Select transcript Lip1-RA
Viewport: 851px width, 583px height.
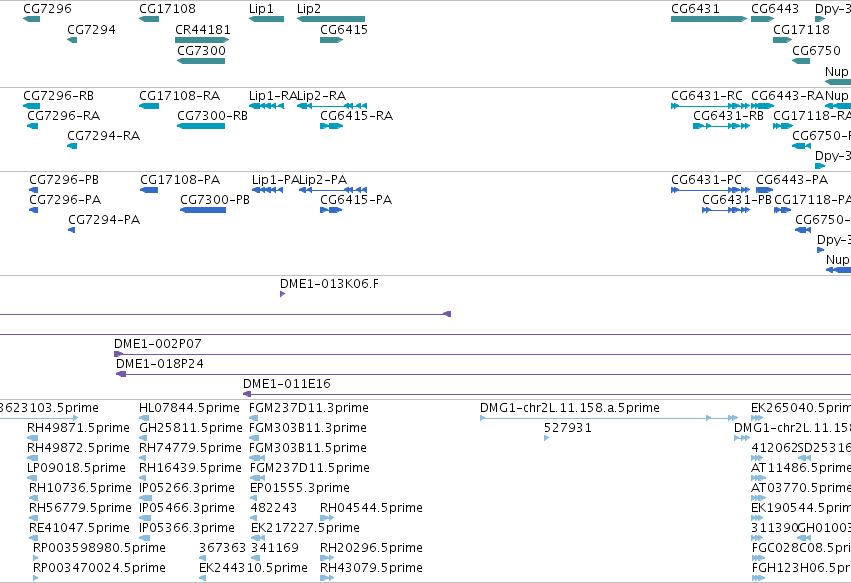click(266, 106)
